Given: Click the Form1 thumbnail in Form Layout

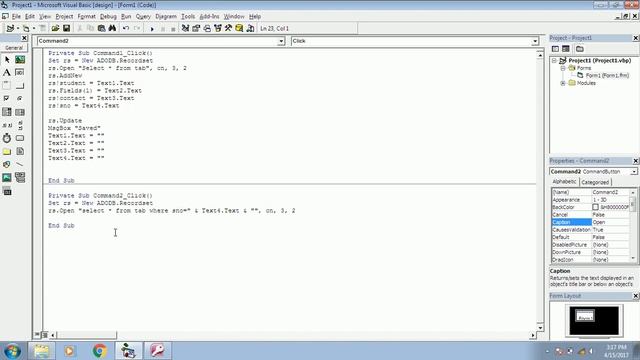Looking at the screenshot, I should pos(584,316).
